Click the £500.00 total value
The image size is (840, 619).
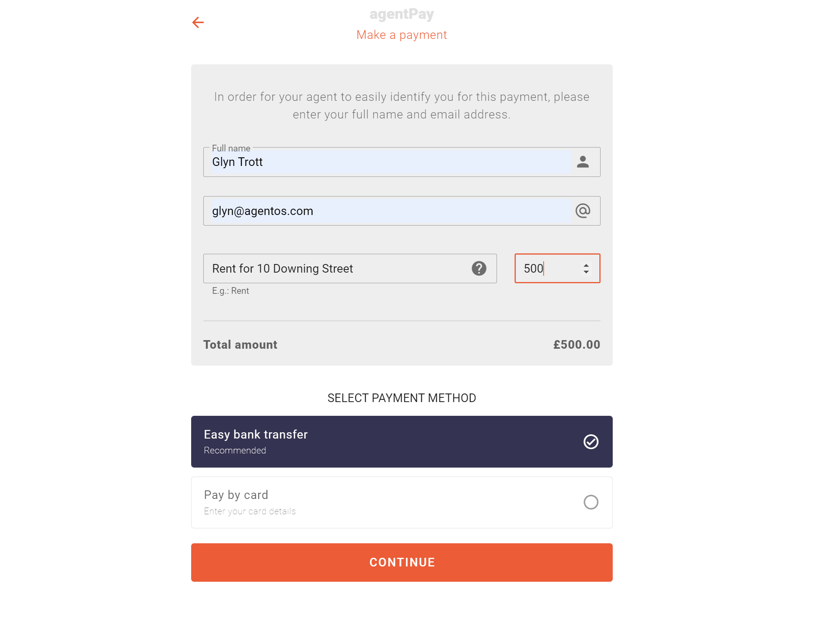[576, 345]
